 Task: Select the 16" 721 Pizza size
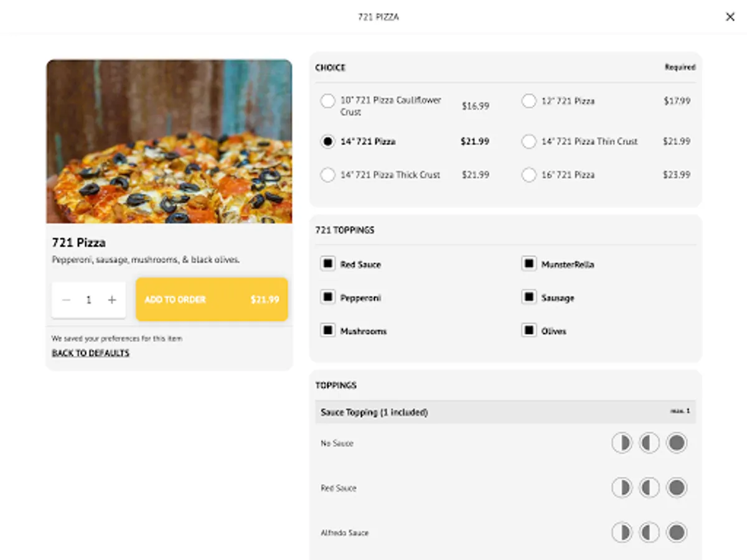click(x=529, y=175)
